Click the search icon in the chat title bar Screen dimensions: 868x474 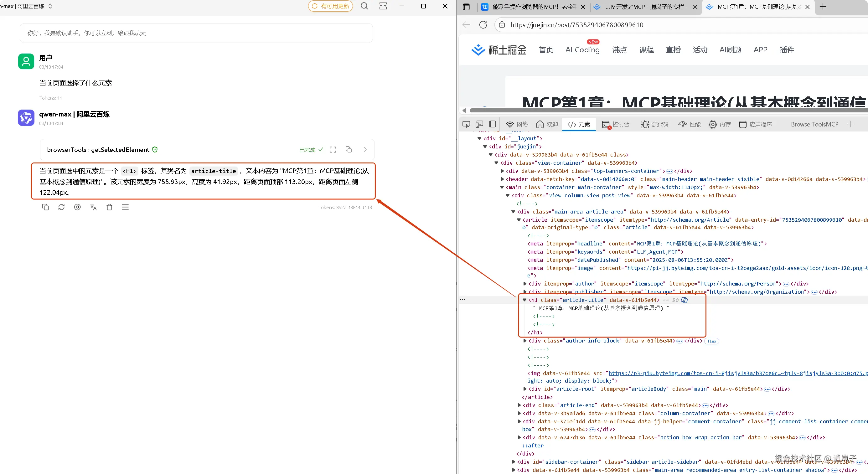point(364,6)
